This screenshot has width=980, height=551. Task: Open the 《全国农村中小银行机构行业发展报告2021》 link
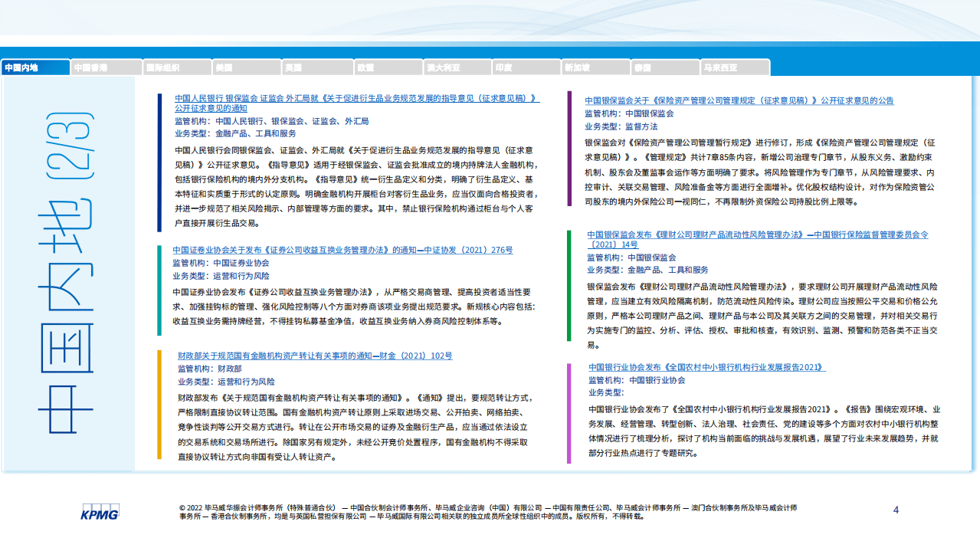click(706, 366)
